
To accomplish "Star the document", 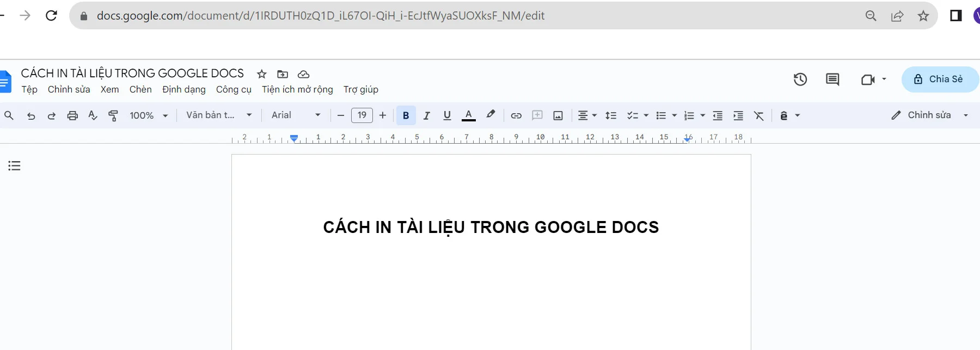I will point(262,74).
